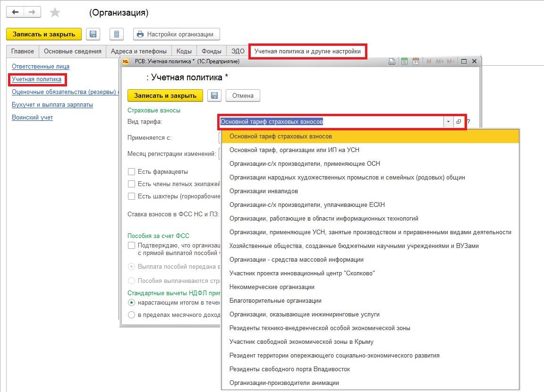Click the 'Вид тарифа' input field
Screen dimensions: 544x392
click(x=331, y=122)
